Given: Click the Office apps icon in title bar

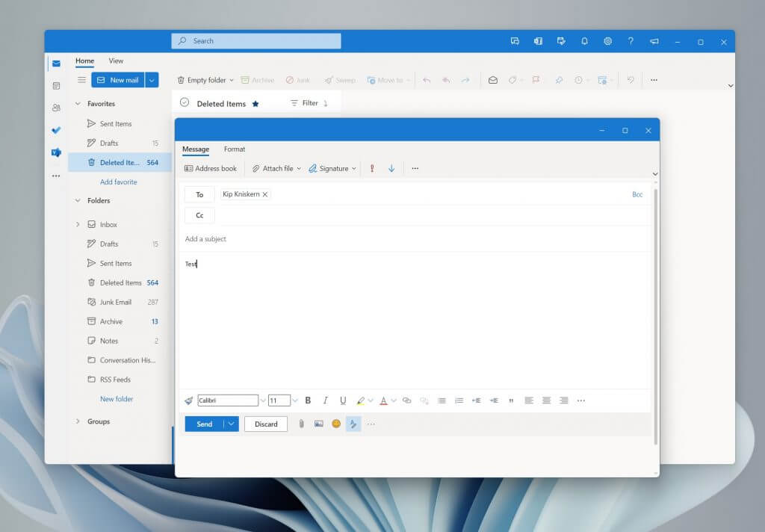Looking at the screenshot, I should point(538,42).
